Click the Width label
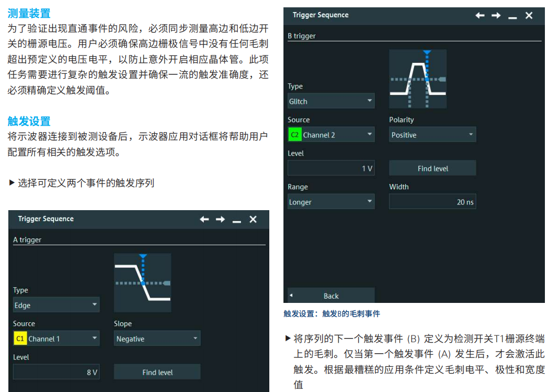Viewport: 558px width, 392px height. (399, 187)
